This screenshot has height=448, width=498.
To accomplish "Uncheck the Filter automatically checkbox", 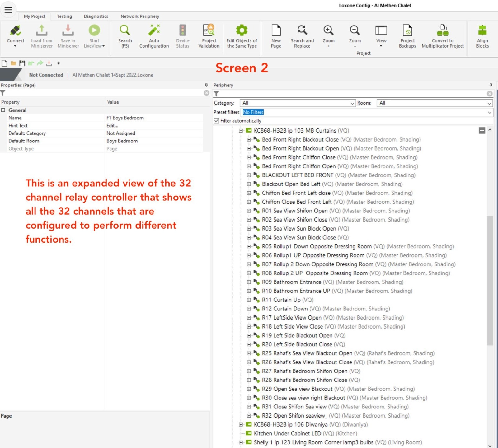I will pos(217,121).
